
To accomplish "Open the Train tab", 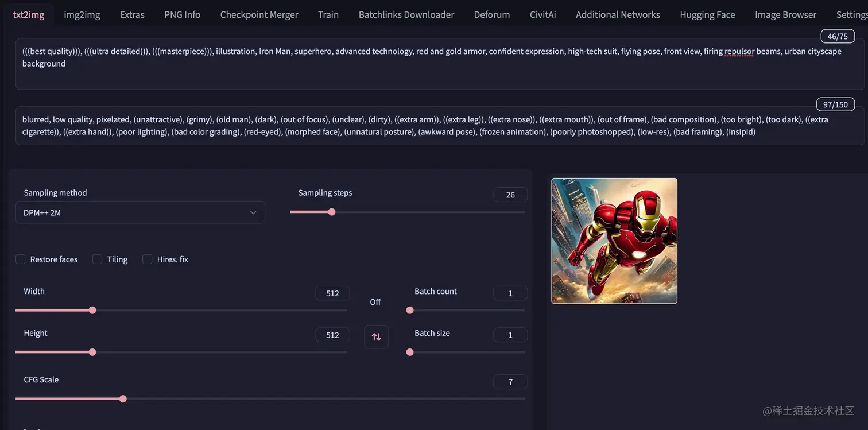I will pos(328,14).
